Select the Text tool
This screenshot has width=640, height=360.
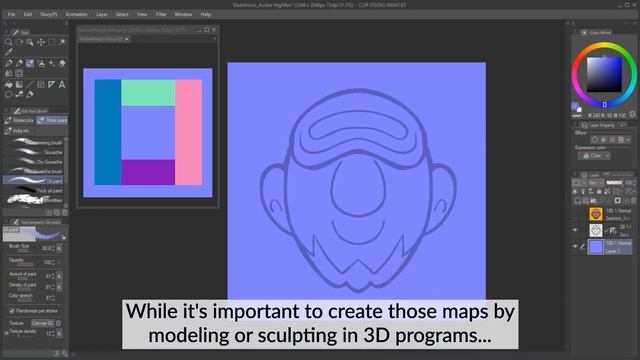62,84
